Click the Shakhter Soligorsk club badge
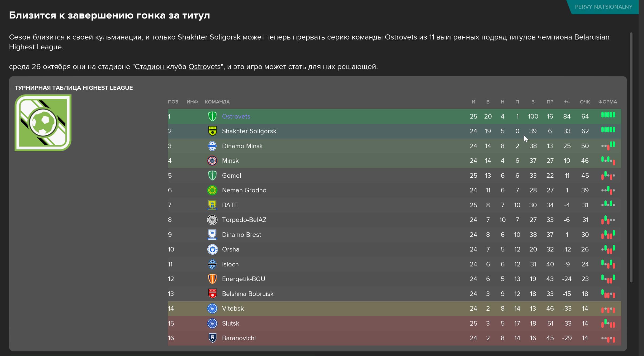This screenshot has width=644, height=356. pos(212,131)
